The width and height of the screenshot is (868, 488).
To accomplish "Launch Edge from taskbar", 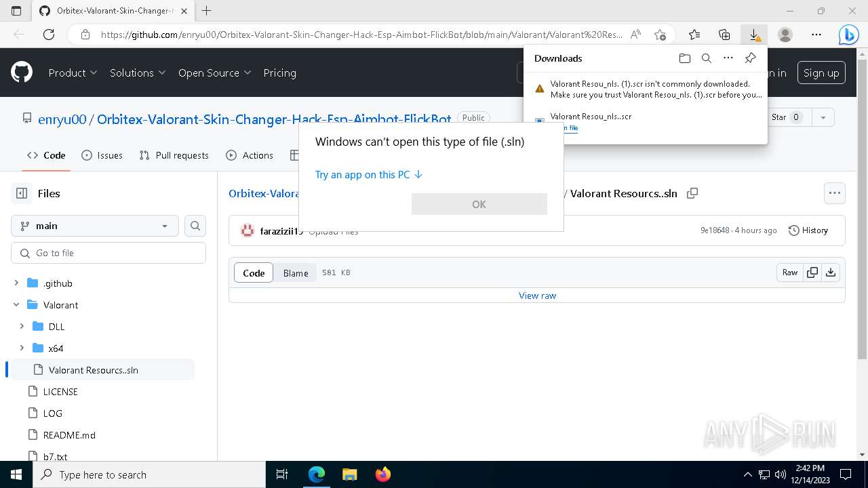I will pos(317,474).
